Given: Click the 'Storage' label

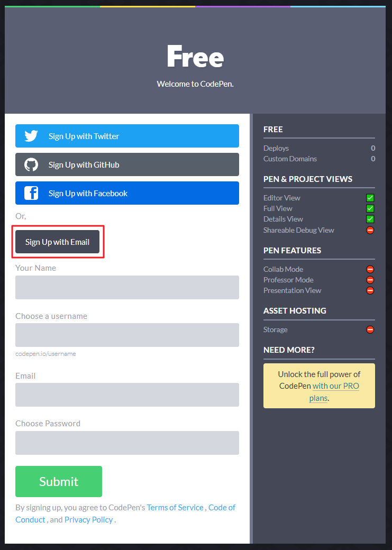Looking at the screenshot, I should click(276, 329).
